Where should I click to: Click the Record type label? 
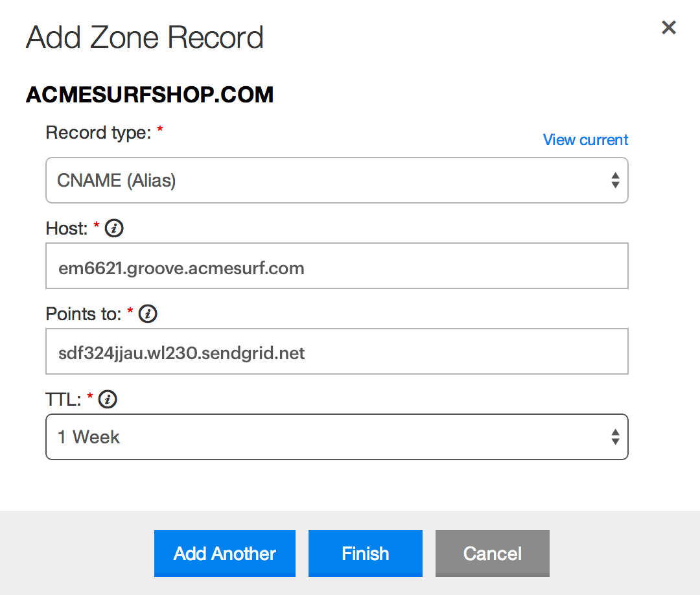click(x=99, y=133)
